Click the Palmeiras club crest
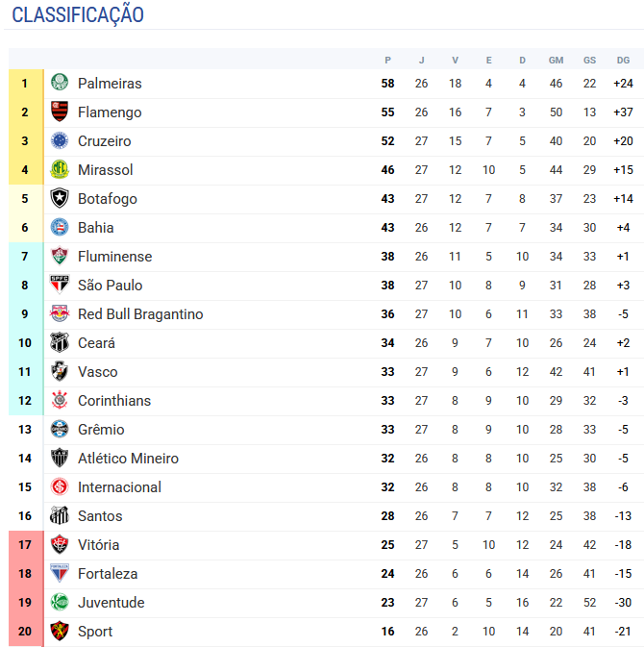 click(x=60, y=84)
